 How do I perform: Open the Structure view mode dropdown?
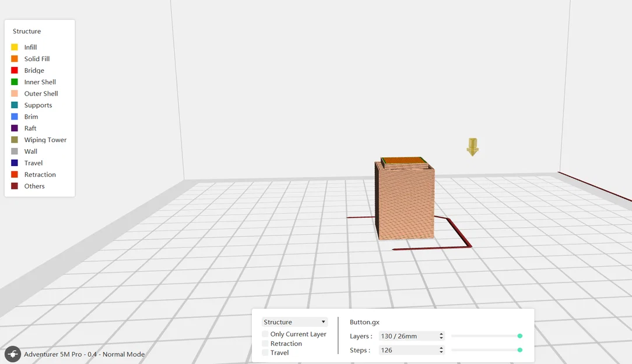(x=294, y=322)
